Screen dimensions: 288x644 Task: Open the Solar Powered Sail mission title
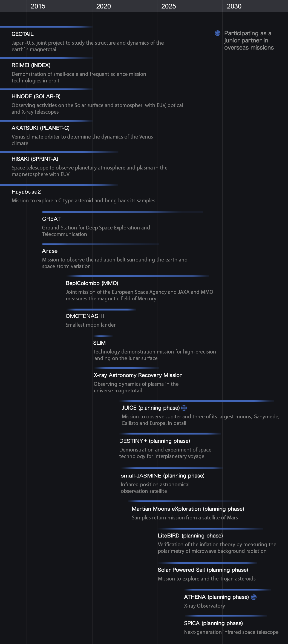pyautogui.click(x=203, y=570)
